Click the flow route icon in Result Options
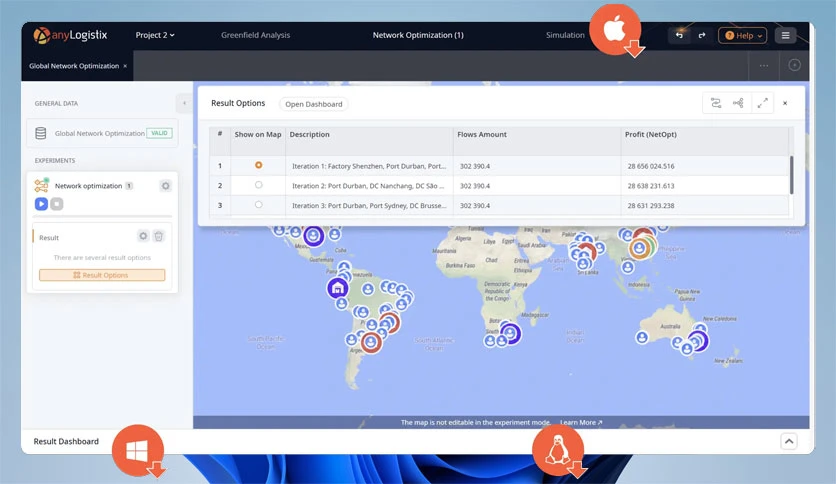 click(716, 103)
